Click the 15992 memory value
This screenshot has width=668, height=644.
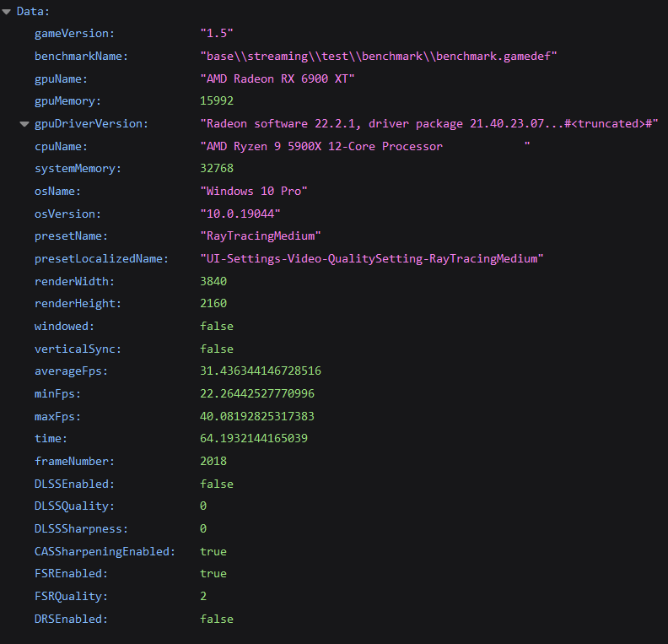[x=217, y=101]
